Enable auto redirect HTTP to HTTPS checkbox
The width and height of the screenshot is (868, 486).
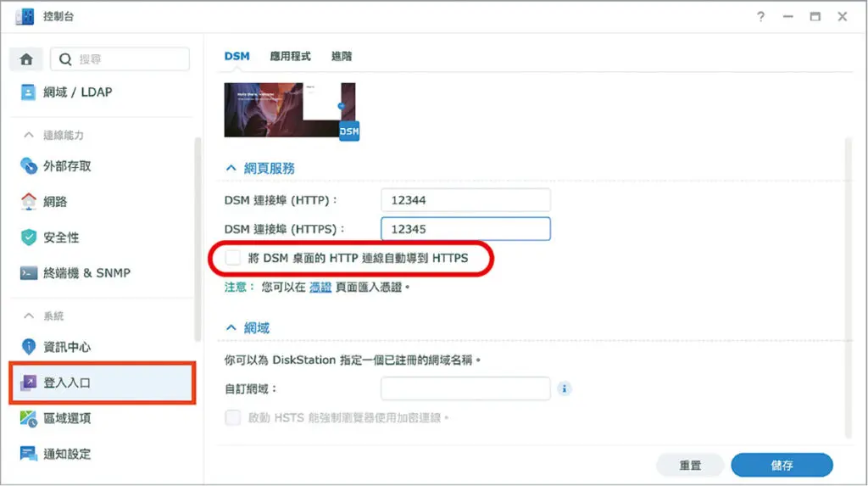[x=233, y=258]
